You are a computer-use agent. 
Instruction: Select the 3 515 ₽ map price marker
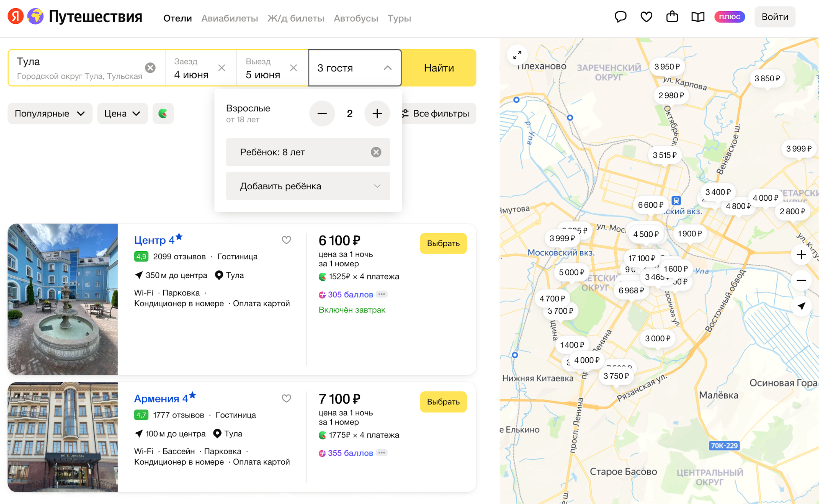(665, 155)
